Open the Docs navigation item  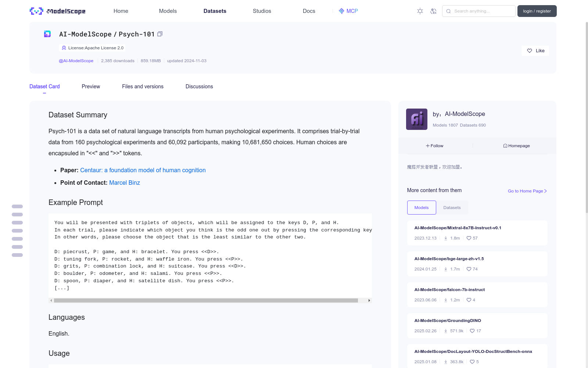tap(309, 11)
